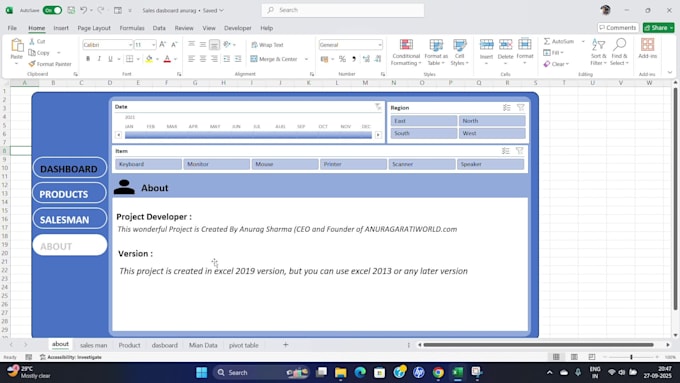
Task: Apply Comma Style format
Action: [x=354, y=59]
